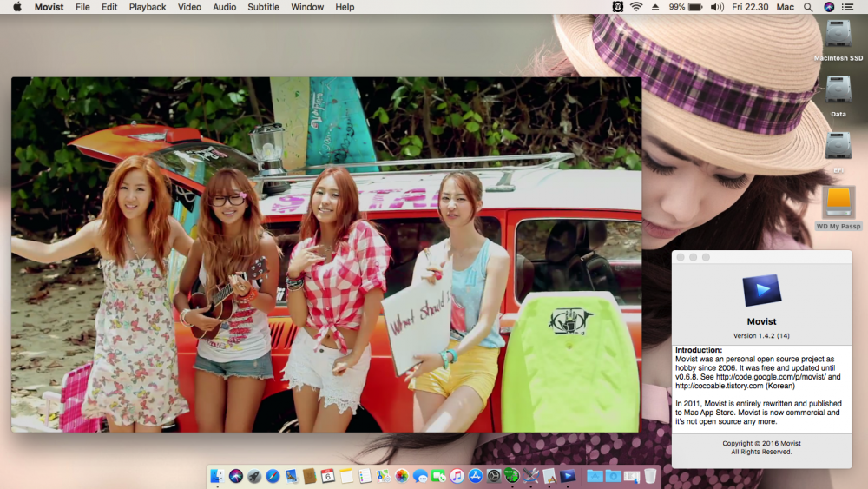Open Finder from the Dock
Screen dimensions: 868x489
(x=218, y=476)
